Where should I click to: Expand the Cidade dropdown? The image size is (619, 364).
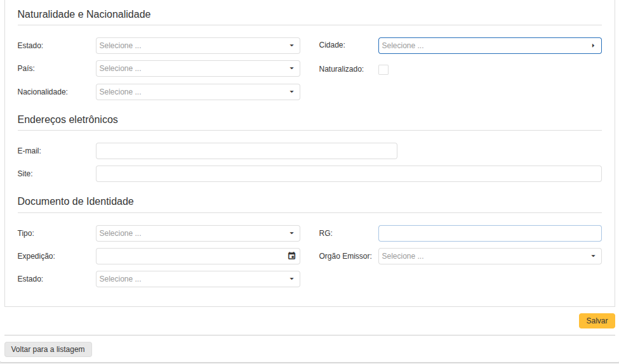coord(489,46)
